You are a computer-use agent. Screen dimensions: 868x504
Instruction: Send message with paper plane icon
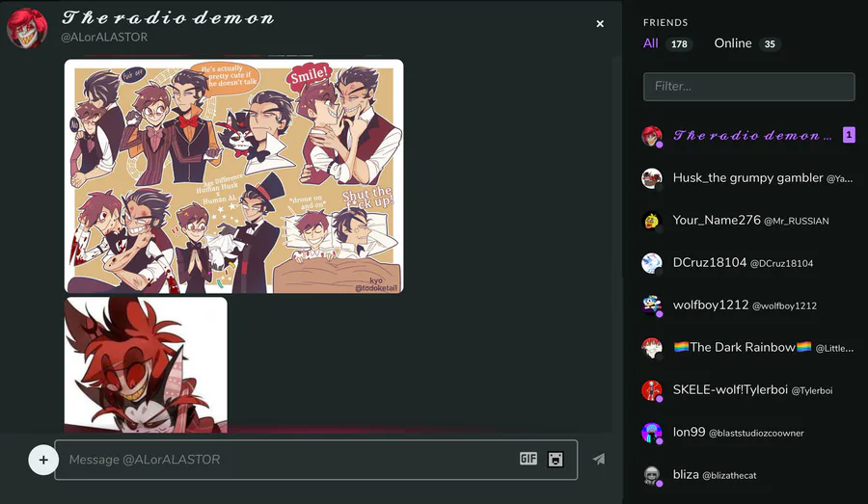point(598,459)
